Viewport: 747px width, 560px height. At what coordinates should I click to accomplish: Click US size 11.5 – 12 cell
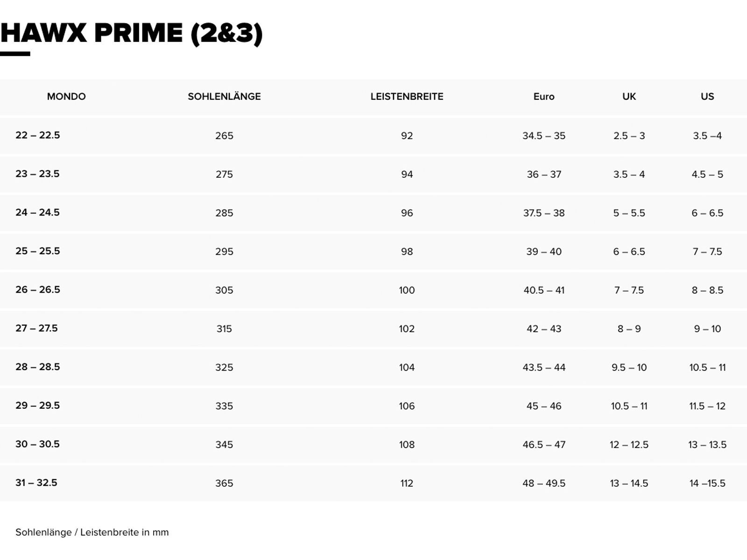pyautogui.click(x=707, y=406)
